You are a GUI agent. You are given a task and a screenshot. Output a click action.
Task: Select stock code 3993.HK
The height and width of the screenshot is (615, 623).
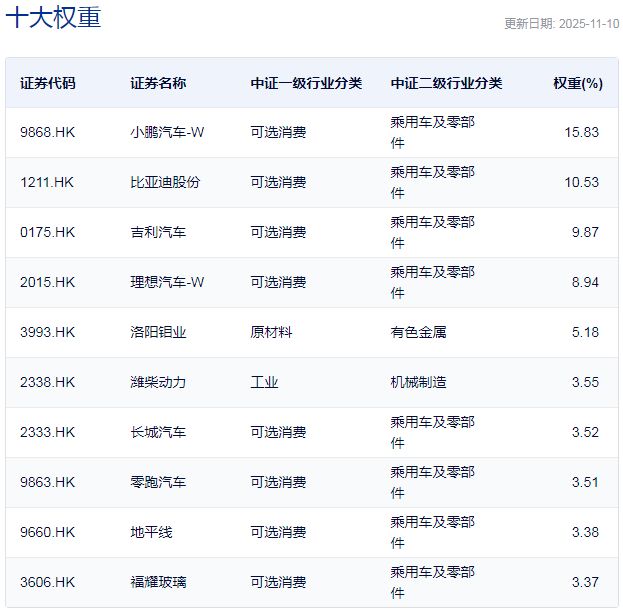(x=47, y=333)
